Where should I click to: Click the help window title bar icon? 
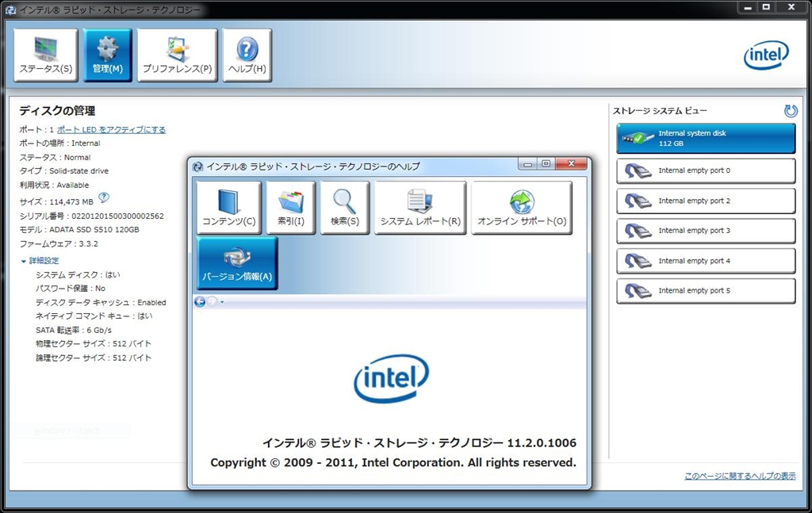point(197,167)
